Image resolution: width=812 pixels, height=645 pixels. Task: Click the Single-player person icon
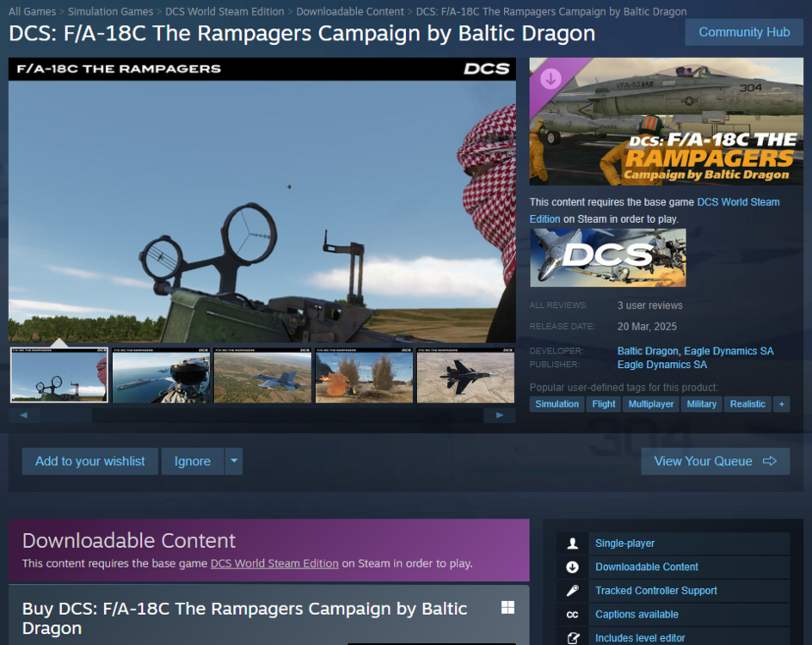pyautogui.click(x=572, y=543)
